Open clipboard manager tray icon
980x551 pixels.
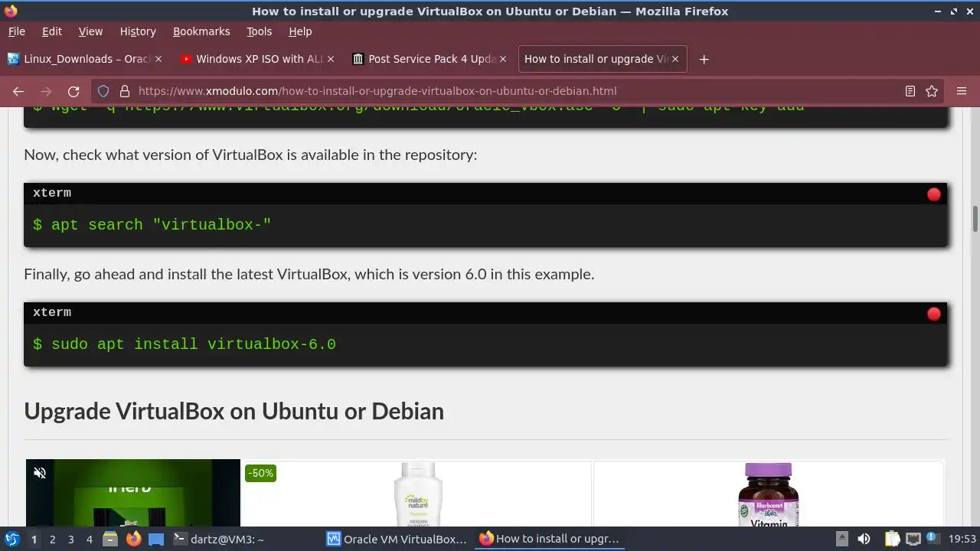(x=892, y=539)
